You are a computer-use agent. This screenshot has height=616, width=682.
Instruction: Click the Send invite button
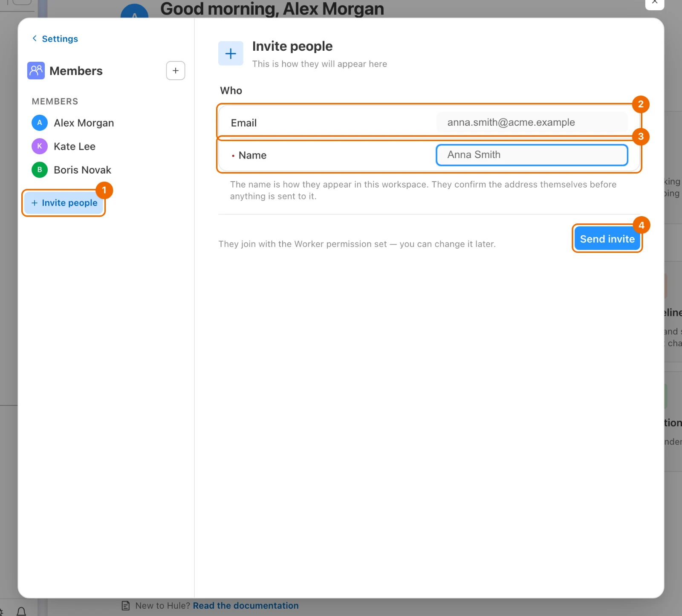(x=607, y=239)
